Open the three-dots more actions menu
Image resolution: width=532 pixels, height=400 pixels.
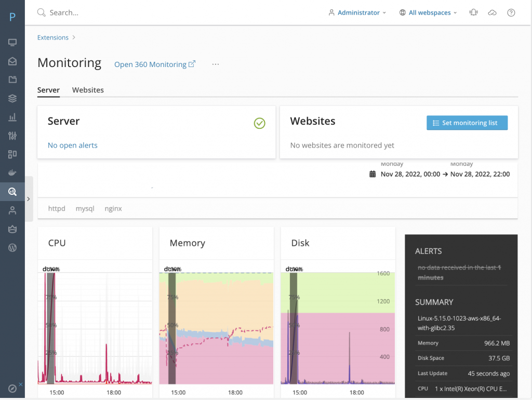pyautogui.click(x=216, y=64)
